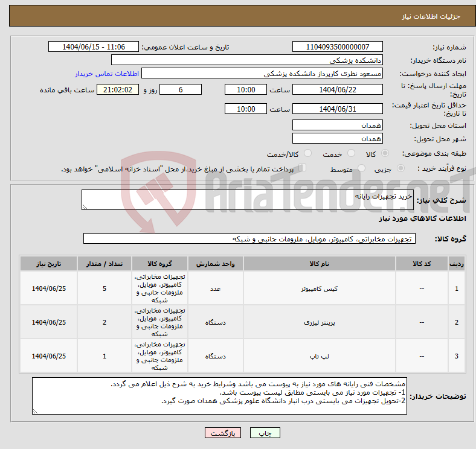The width and height of the screenshot is (476, 449).
Task: Click the requester field مسعود نظری کارپرداز
Action: click(x=262, y=74)
